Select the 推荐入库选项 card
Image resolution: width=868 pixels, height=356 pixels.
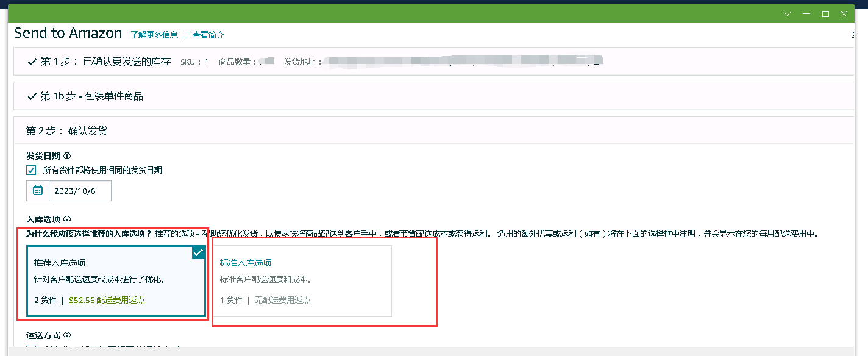pos(116,281)
